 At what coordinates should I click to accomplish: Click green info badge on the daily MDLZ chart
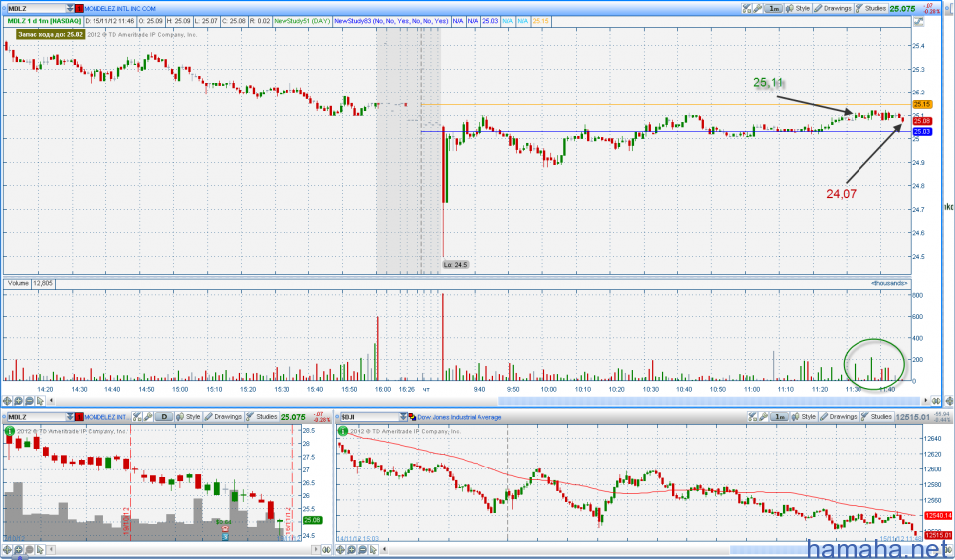click(x=9, y=431)
